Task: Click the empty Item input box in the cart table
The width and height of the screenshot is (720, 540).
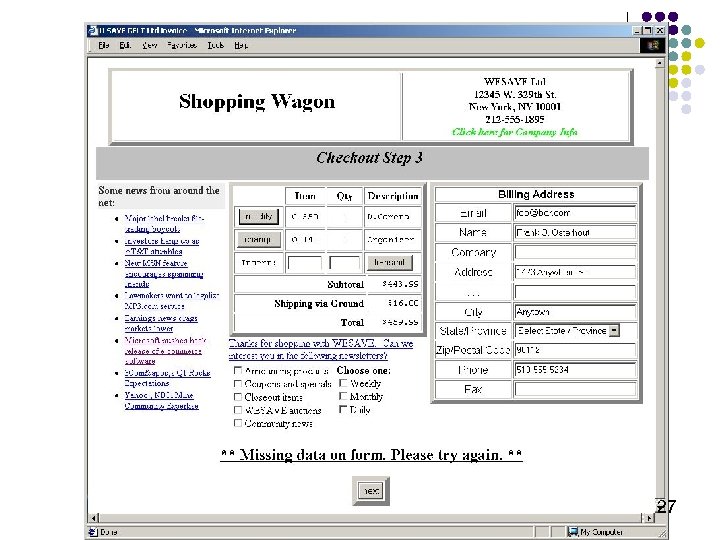Action: tap(304, 263)
